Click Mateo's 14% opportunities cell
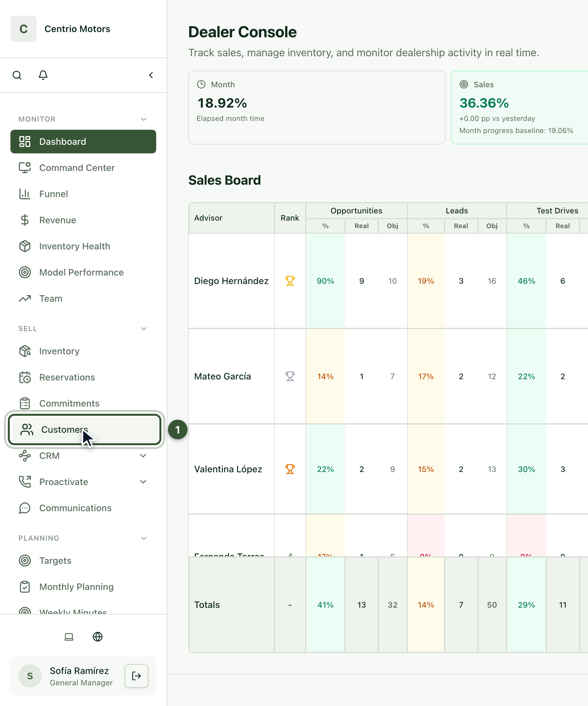Image resolution: width=588 pixels, height=706 pixels. click(325, 376)
